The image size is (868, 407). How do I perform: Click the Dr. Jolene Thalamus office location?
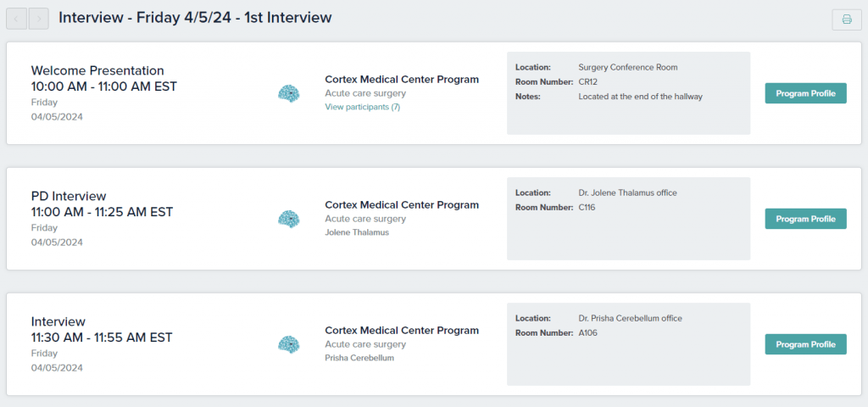(x=627, y=192)
